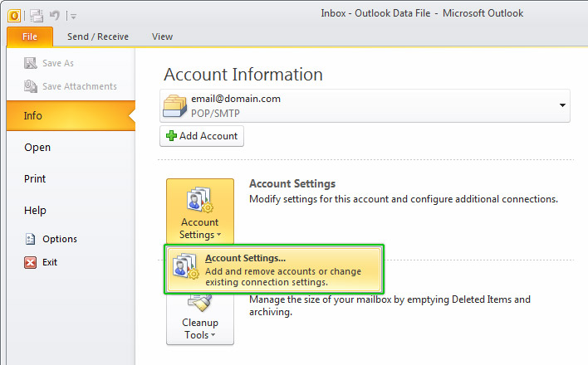This screenshot has width=588, height=365.
Task: Click the green plus Add Account icon
Action: point(171,136)
